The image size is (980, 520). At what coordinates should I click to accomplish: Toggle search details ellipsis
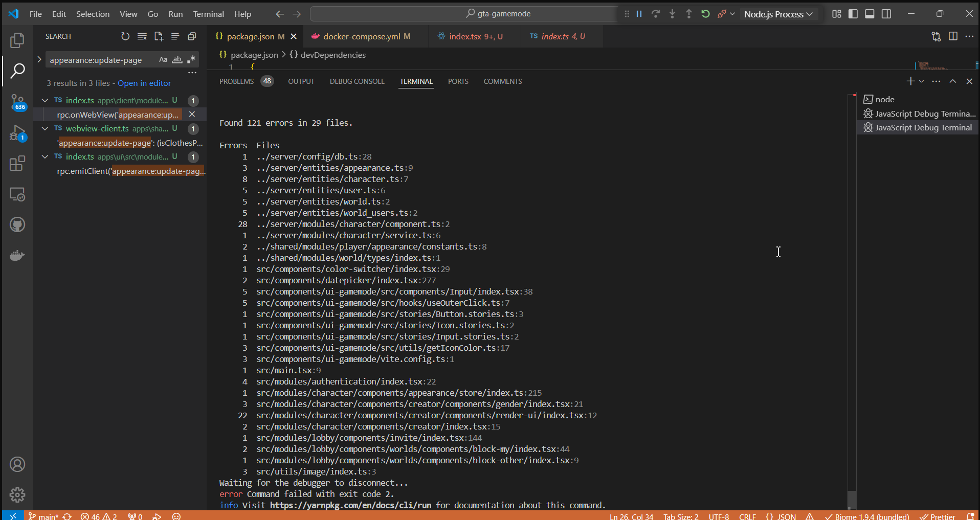(192, 73)
